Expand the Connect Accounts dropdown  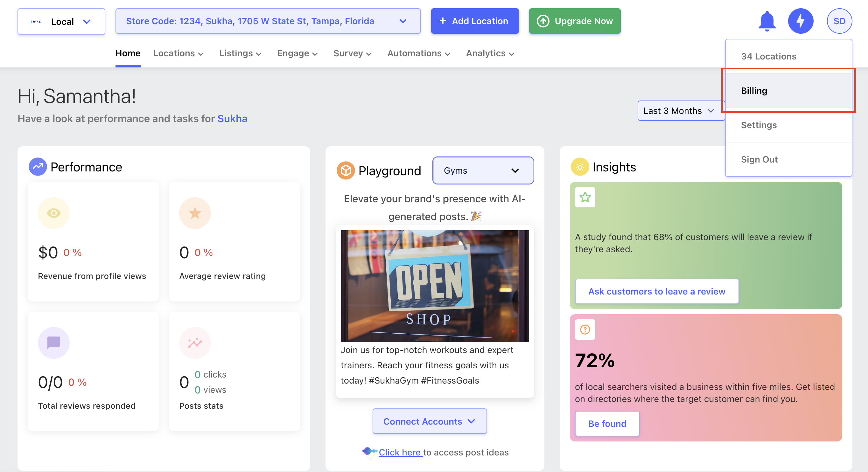[429, 421]
